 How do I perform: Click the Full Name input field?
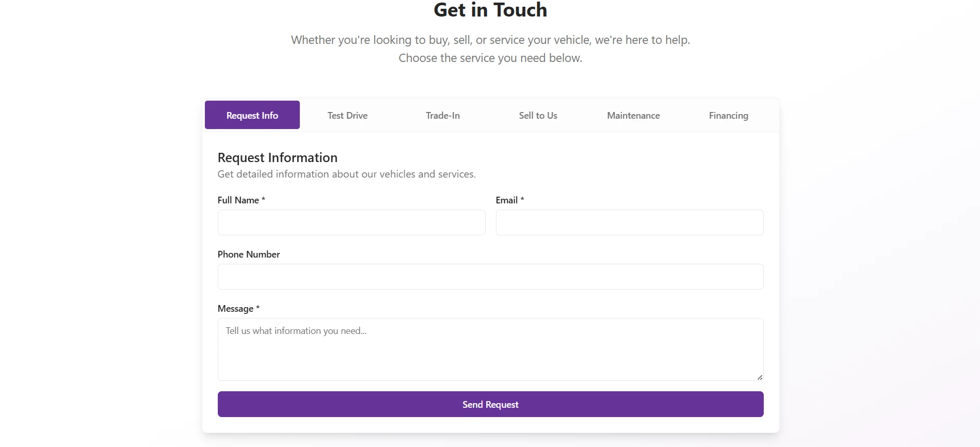[x=351, y=222]
